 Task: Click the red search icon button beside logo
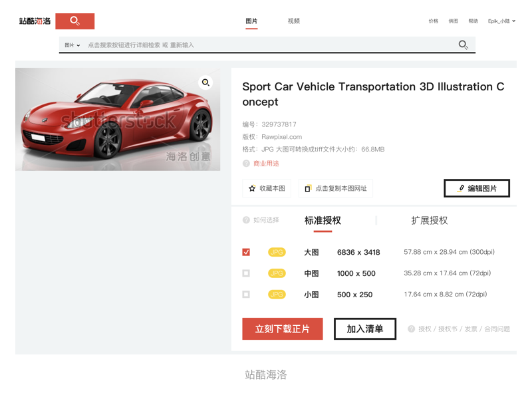point(74,21)
